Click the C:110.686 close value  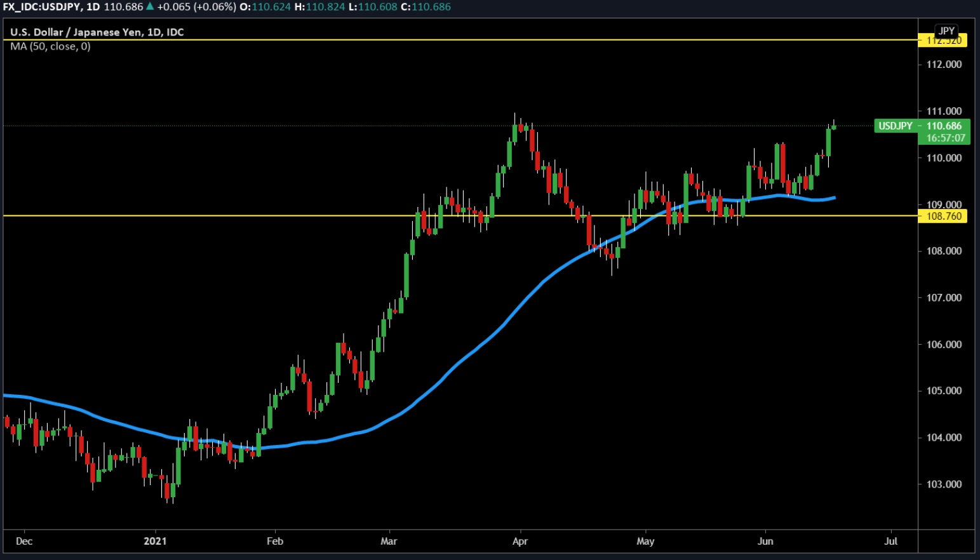[426, 7]
